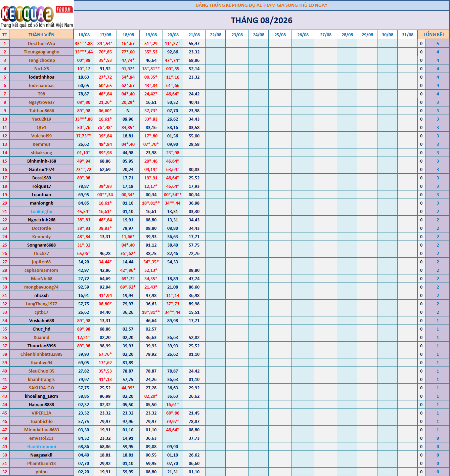Click member name DocThuLoVip
Viewport: 450px width, 476px height.
41,43
